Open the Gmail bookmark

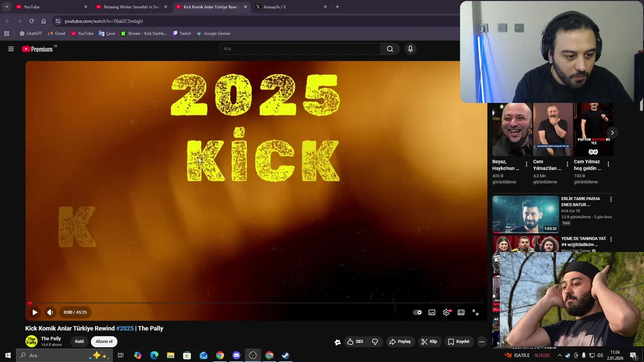click(x=56, y=34)
